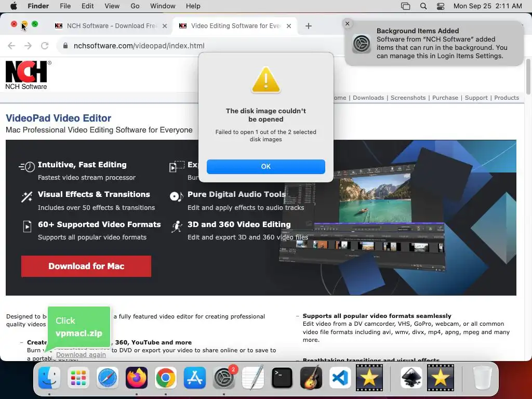Open Terminal from the Dock
This screenshot has height=399, width=532.
tap(282, 378)
